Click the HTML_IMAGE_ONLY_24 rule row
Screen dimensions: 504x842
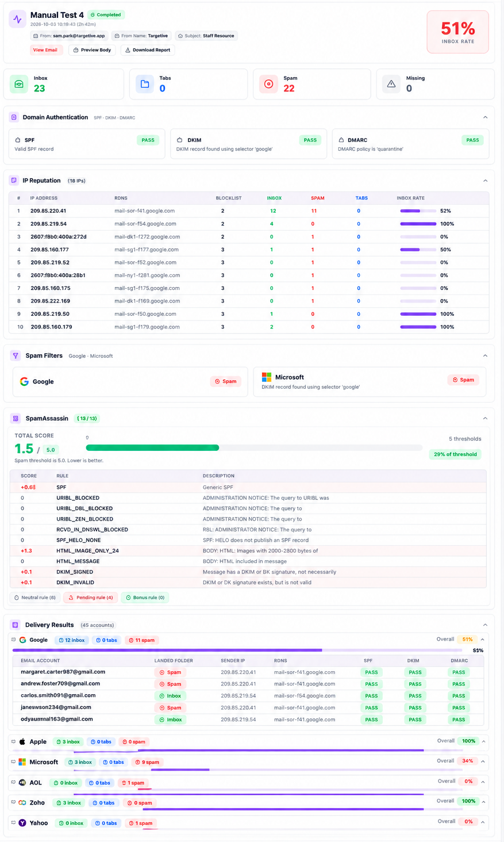(248, 550)
